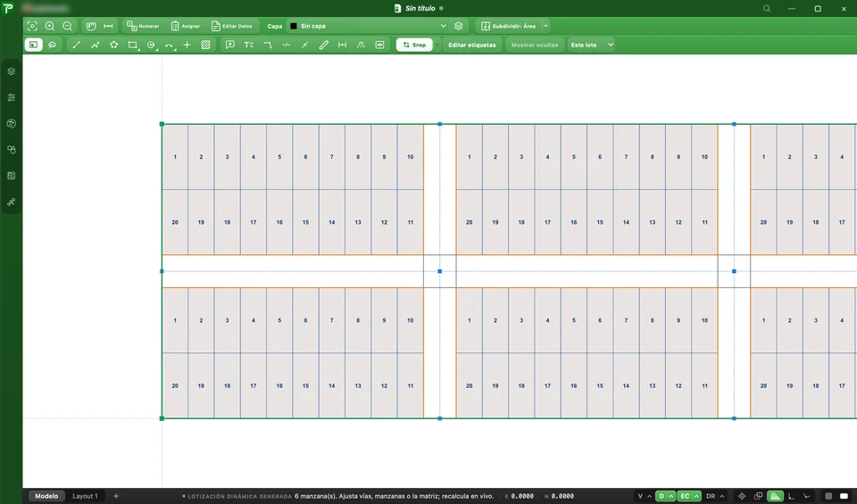Image resolution: width=857 pixels, height=504 pixels.
Task: Open the Sin capa layer dropdown
Action: point(367,26)
